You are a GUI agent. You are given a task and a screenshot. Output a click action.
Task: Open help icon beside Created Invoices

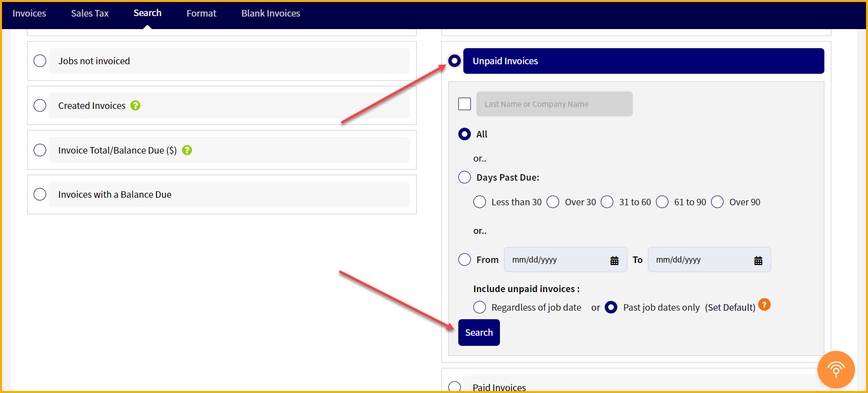135,105
